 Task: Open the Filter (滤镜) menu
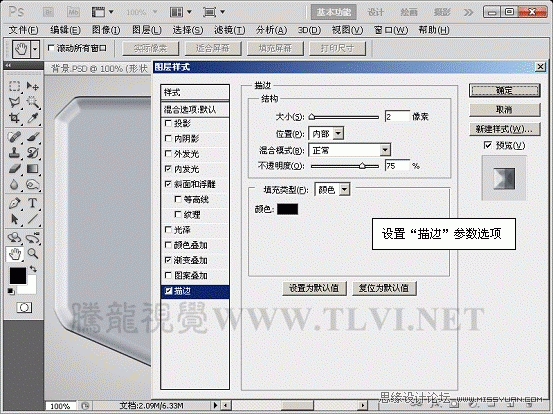(230, 30)
